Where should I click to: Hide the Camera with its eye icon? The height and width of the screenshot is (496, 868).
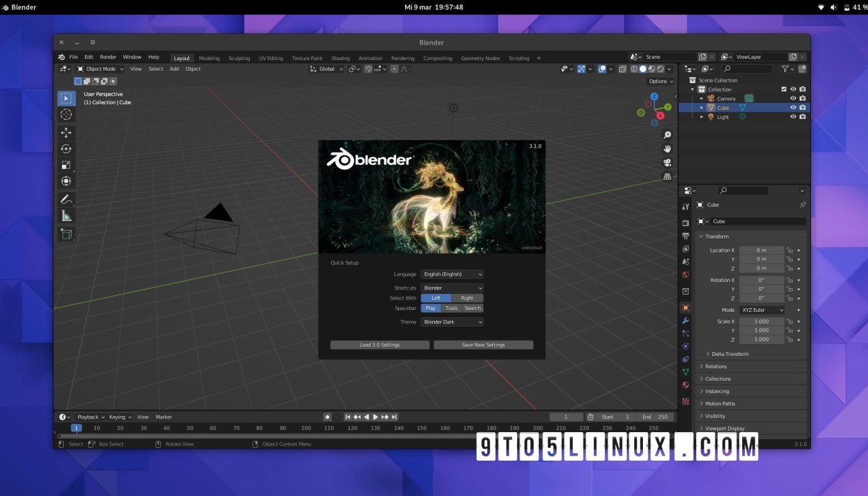coord(793,99)
